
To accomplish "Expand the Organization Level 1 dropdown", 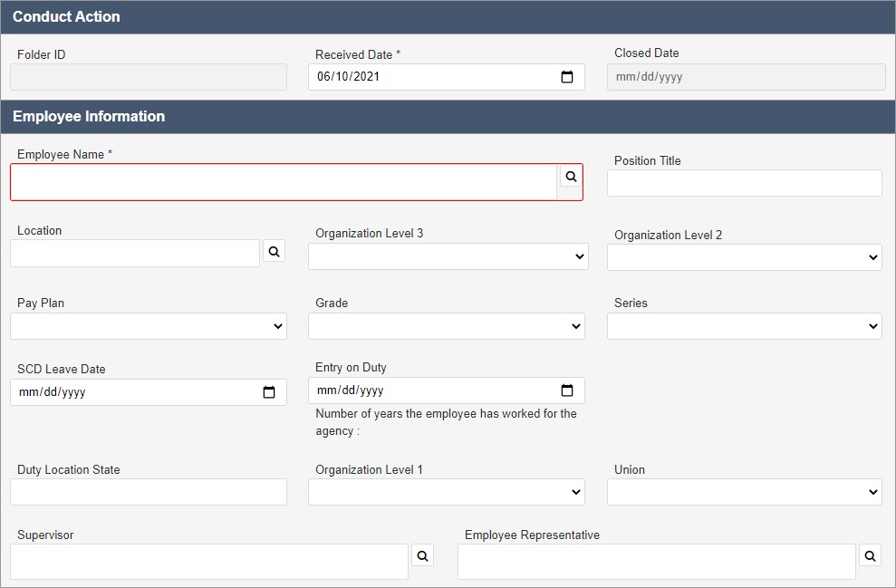I will [x=447, y=492].
